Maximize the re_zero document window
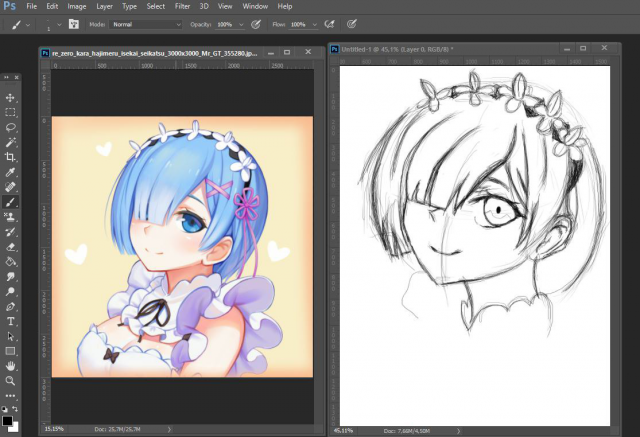The width and height of the screenshot is (640, 437). 287,52
